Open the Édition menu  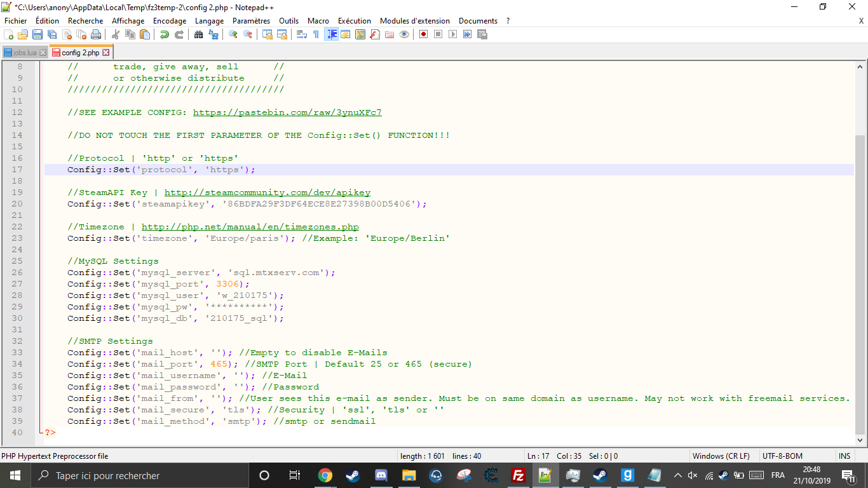coord(47,21)
